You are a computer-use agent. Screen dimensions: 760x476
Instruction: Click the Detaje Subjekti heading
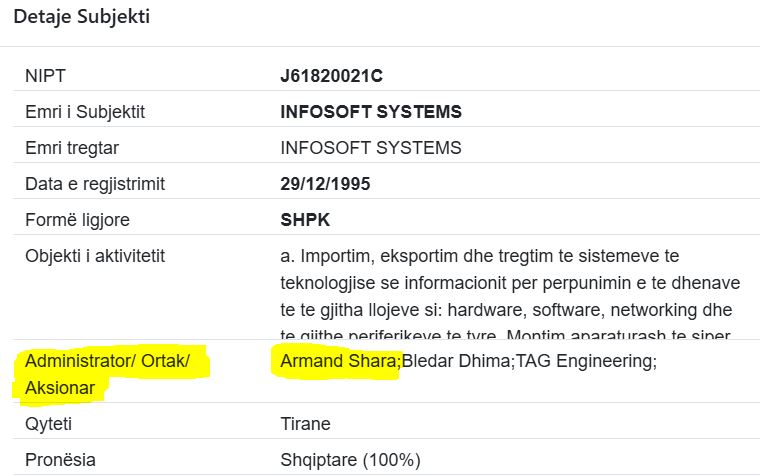82,17
